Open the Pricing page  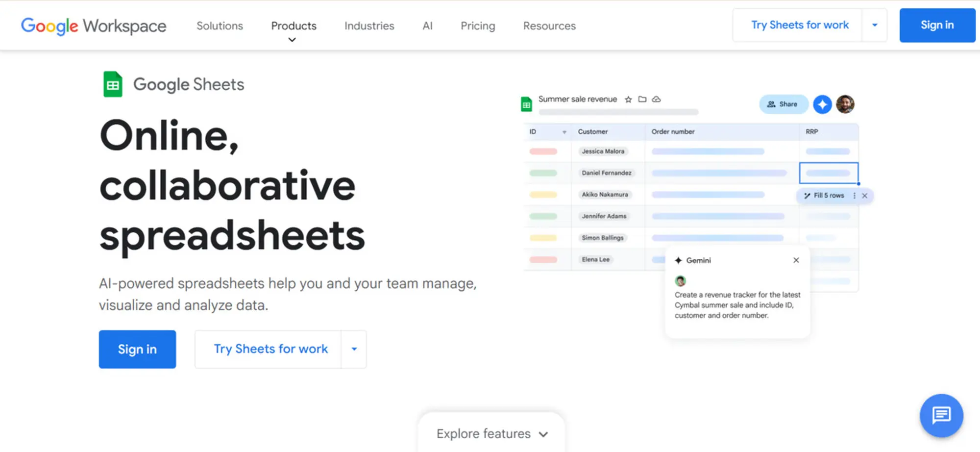[478, 25]
